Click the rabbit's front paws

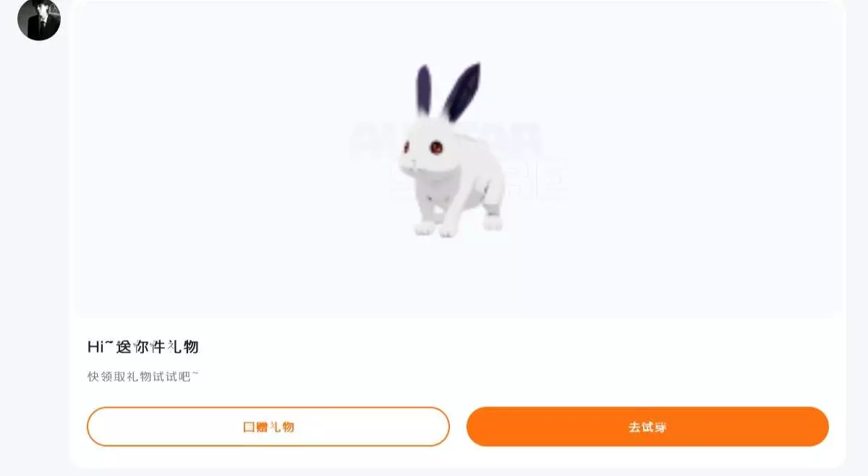[x=435, y=229]
